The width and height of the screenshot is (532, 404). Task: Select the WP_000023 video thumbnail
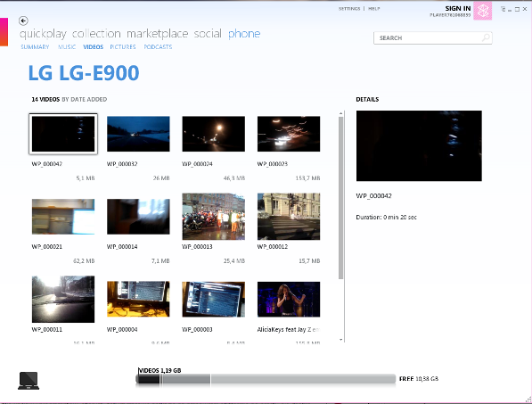coord(289,134)
